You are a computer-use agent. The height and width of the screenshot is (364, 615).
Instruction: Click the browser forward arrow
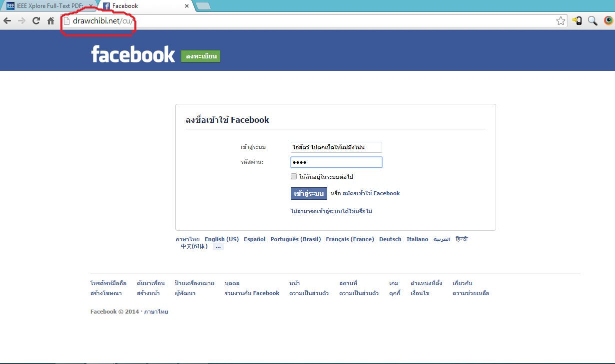coord(21,20)
